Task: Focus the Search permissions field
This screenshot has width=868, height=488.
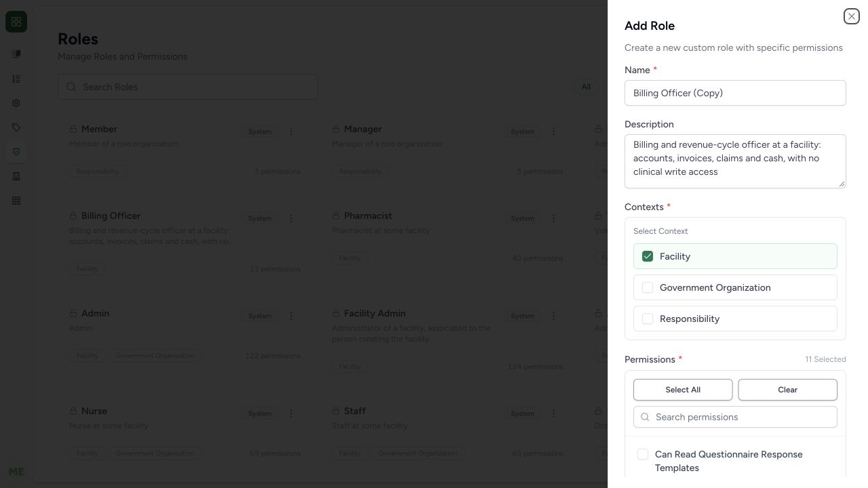Action: (x=735, y=417)
